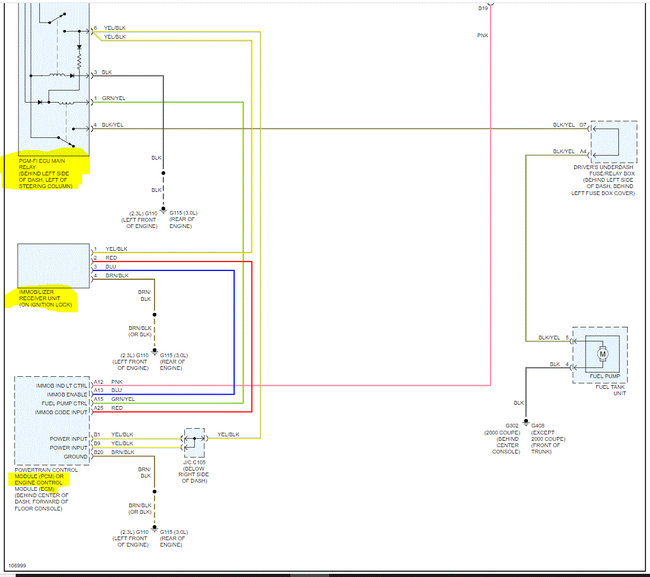Click the ground symbol under PCM BRN/BLK wire
The height and width of the screenshot is (577, 650).
154,528
